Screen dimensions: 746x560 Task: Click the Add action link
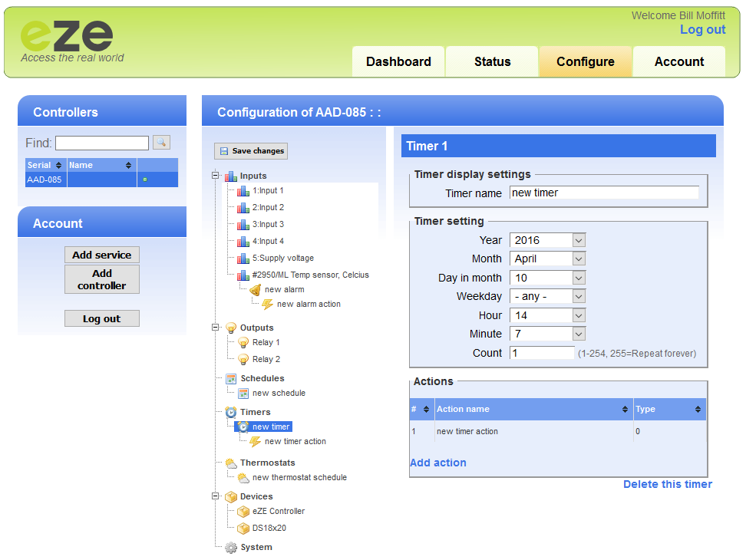(x=437, y=463)
